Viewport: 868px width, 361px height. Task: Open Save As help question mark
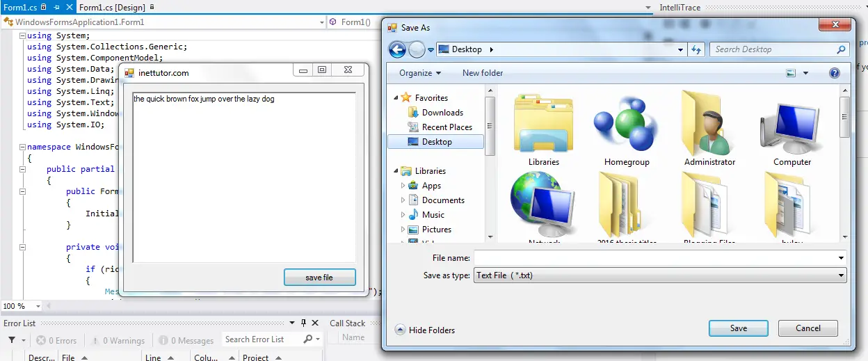(835, 73)
